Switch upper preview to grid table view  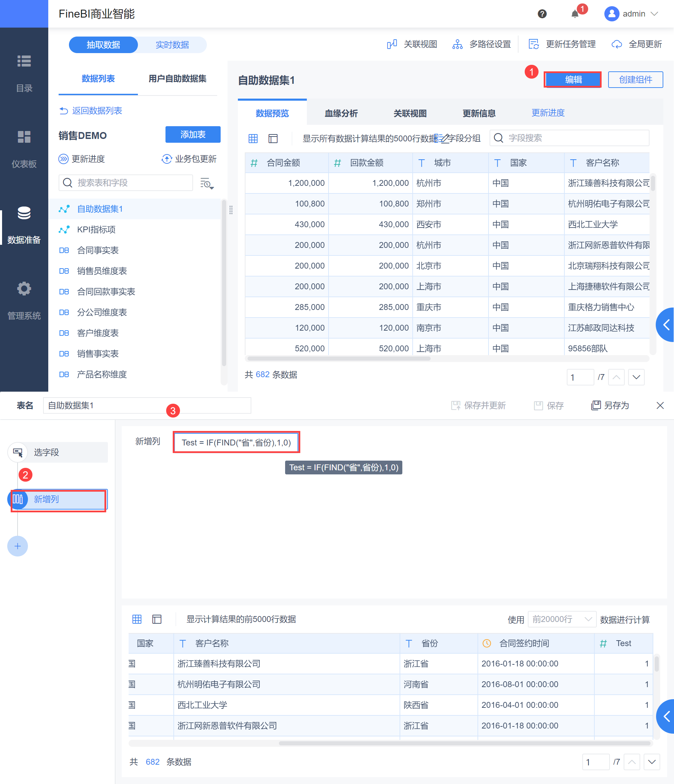[x=253, y=139]
